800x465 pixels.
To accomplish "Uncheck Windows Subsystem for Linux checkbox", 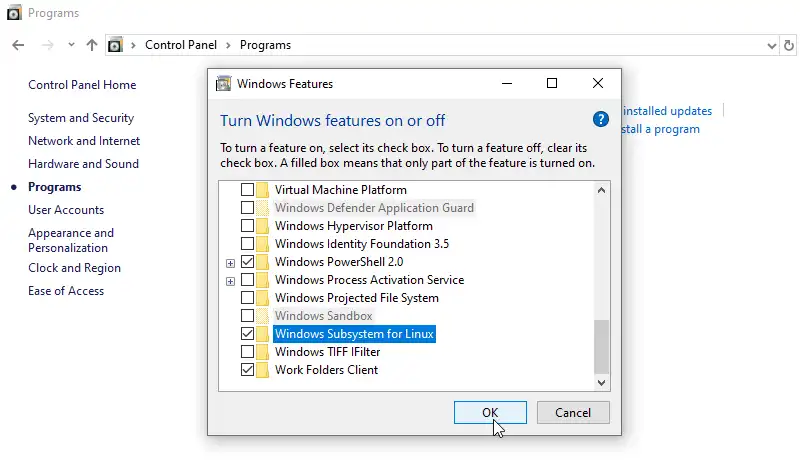I will coord(247,334).
